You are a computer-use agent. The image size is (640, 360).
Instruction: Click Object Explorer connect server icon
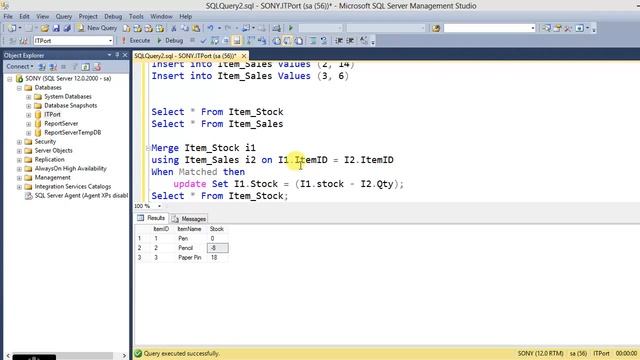[x=42, y=67]
